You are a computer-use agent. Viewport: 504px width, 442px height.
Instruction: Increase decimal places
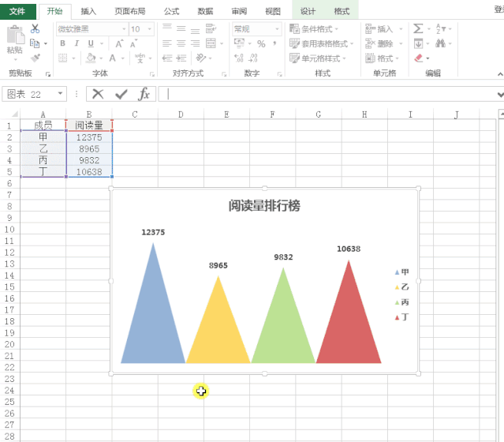[x=239, y=58]
